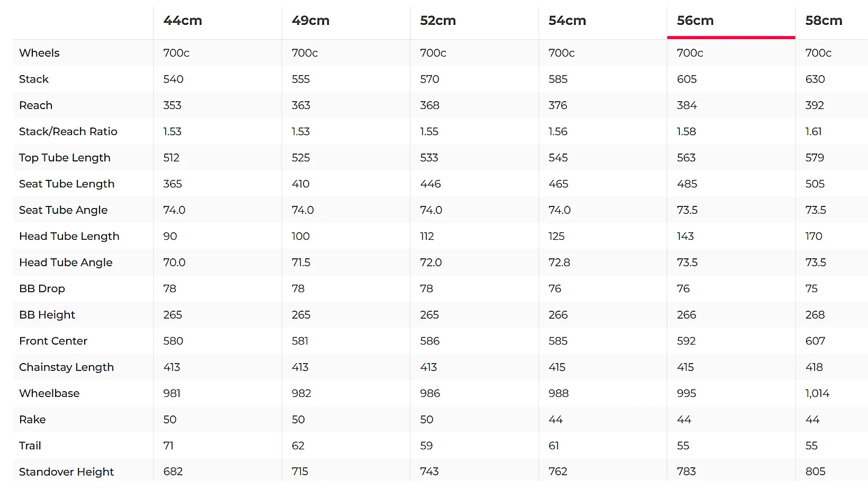The image size is (868, 488).
Task: Click the Wheels row label
Action: (39, 53)
